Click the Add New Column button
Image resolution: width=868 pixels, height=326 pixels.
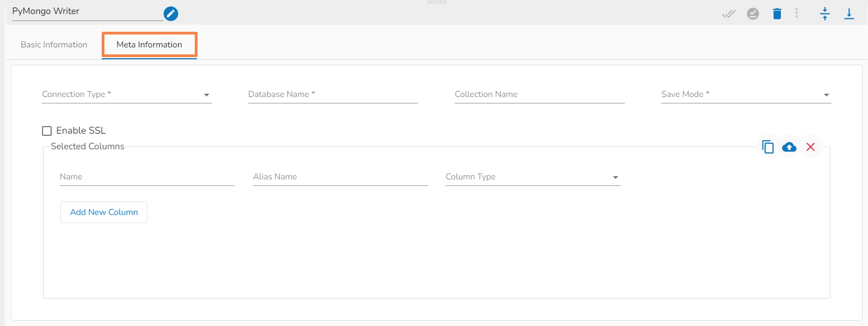pos(104,212)
